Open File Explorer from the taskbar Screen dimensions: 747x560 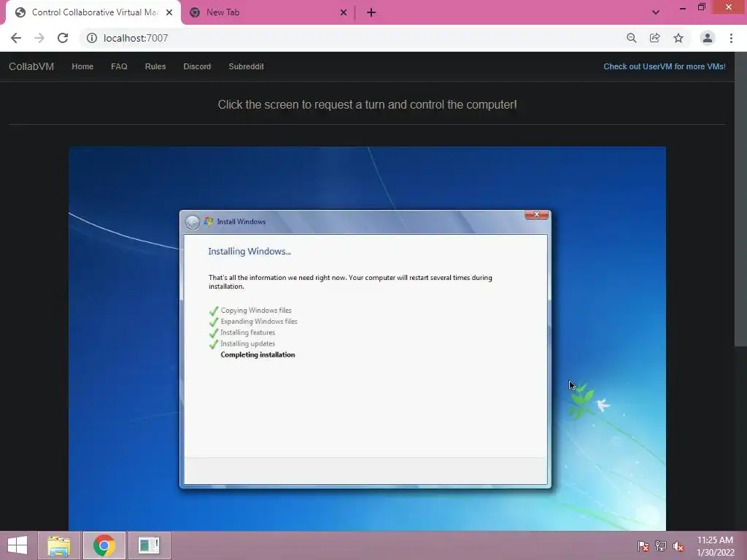[59, 545]
